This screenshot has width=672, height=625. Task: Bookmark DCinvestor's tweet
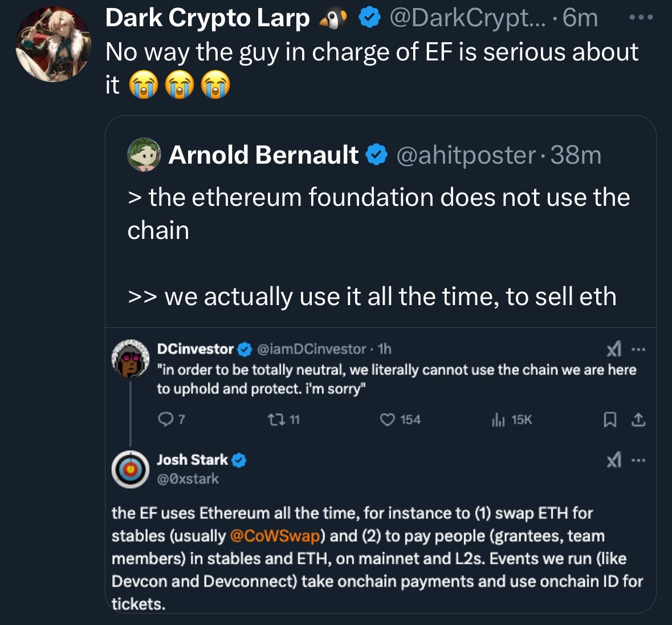(610, 420)
